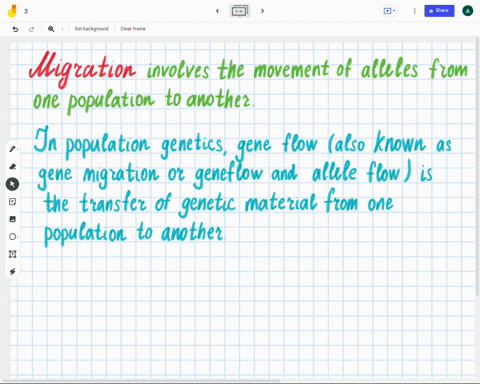Expand the frame bar thumbnail

point(240,11)
